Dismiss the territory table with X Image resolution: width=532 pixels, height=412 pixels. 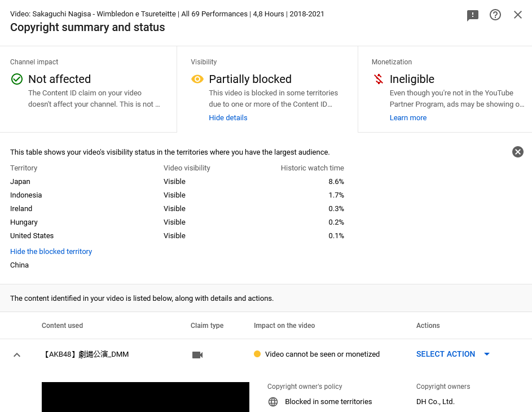click(518, 152)
